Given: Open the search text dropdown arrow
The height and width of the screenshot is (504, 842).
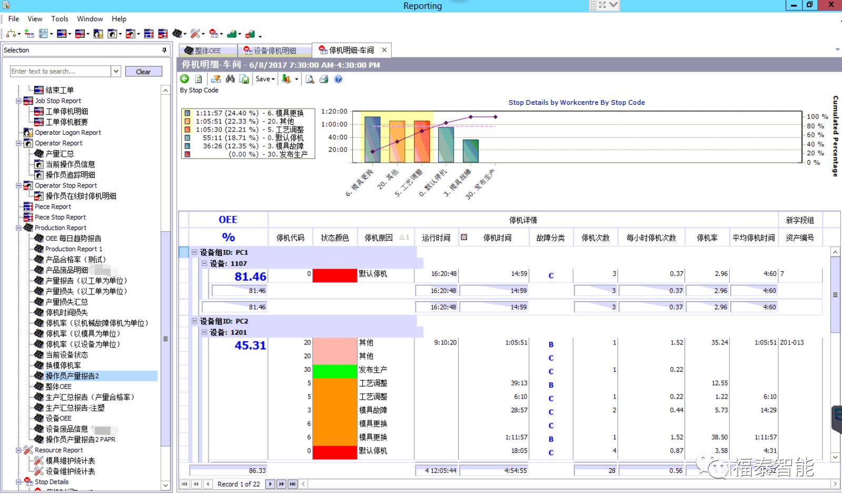Looking at the screenshot, I should tap(116, 71).
